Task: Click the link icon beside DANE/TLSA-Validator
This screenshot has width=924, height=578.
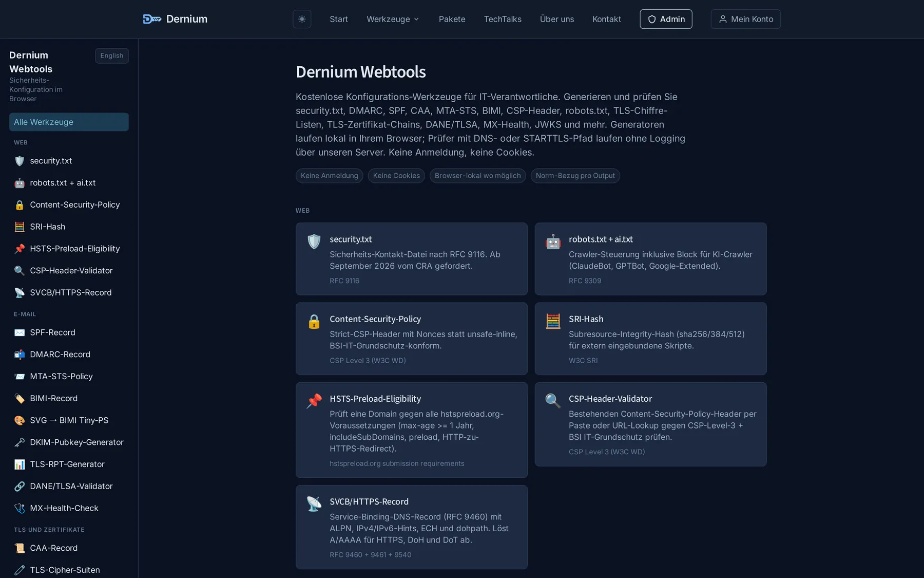Action: pos(20,486)
